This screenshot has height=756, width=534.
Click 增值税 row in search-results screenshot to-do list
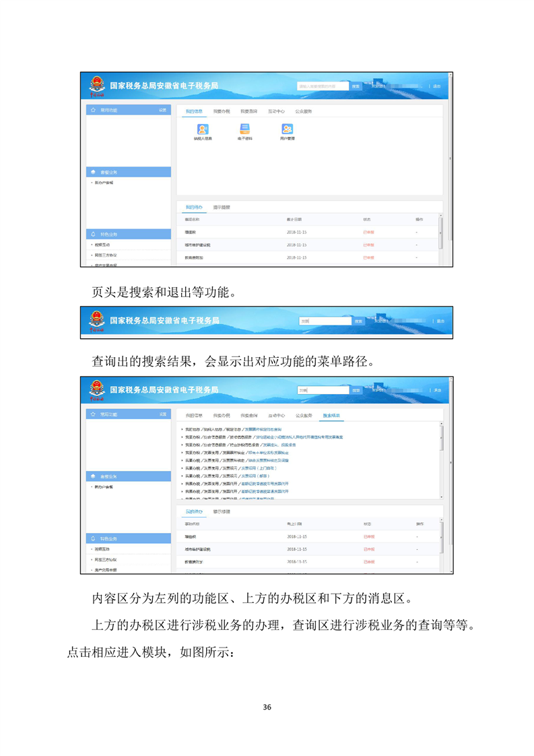click(x=308, y=536)
